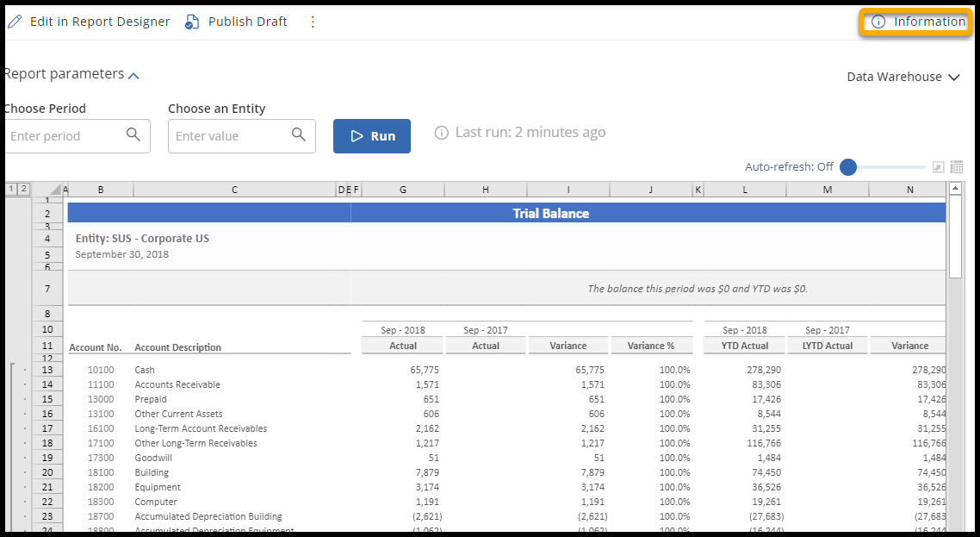Collapse the Report parameters section
Viewport: 980px width, 537px height.
[x=133, y=76]
